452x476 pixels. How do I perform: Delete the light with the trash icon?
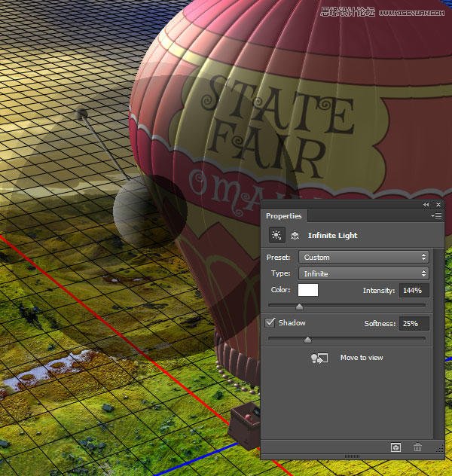(417, 447)
